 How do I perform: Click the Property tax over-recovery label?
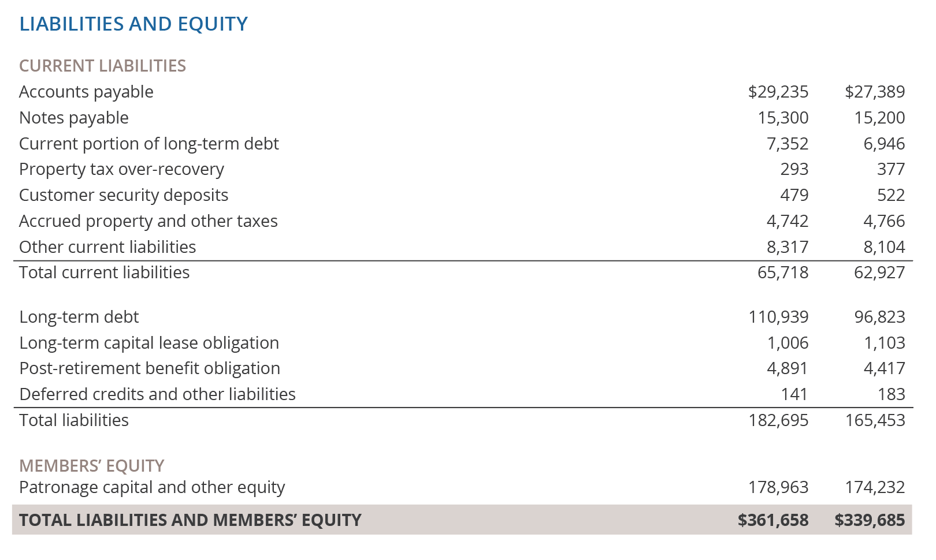121,169
